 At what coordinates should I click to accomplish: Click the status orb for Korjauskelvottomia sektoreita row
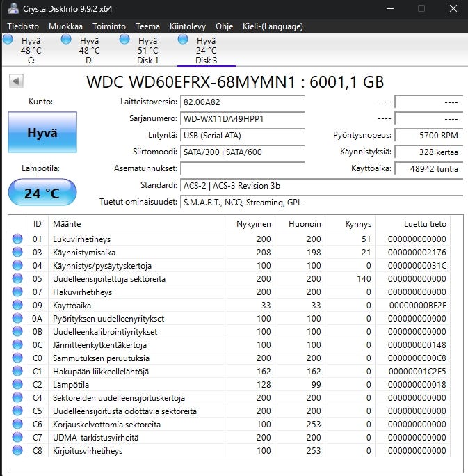tap(17, 424)
